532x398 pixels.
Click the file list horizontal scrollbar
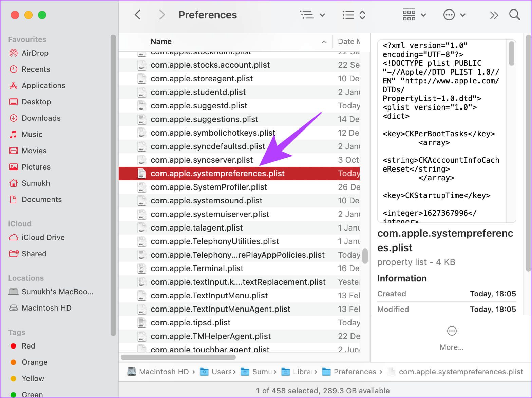point(178,357)
